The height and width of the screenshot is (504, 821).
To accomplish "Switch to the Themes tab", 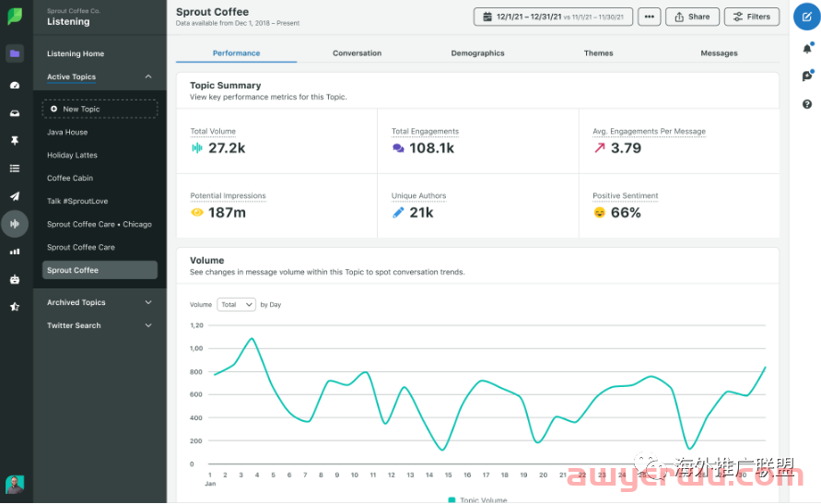I will [598, 53].
